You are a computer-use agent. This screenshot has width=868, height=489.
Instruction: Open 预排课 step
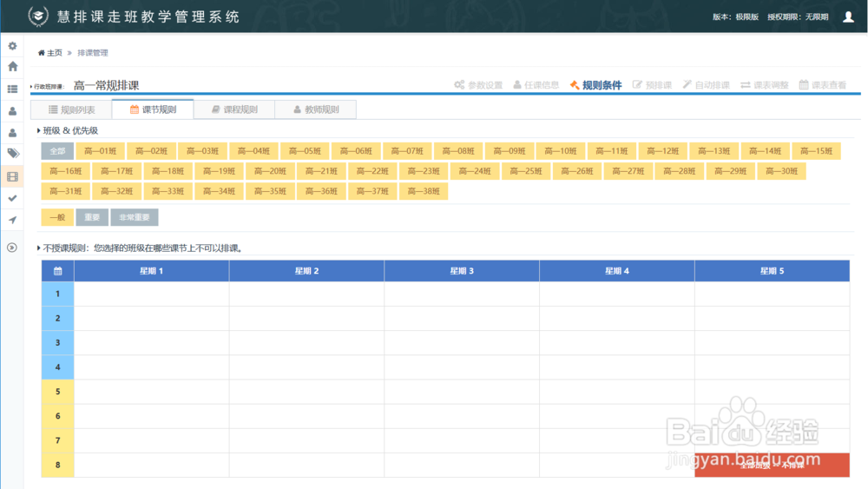tap(652, 85)
